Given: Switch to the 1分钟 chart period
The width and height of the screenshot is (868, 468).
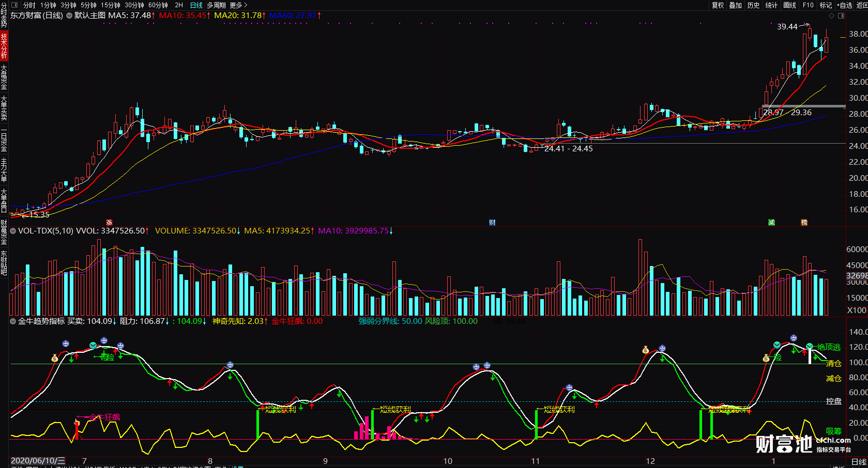Looking at the screenshot, I should 48,5.
